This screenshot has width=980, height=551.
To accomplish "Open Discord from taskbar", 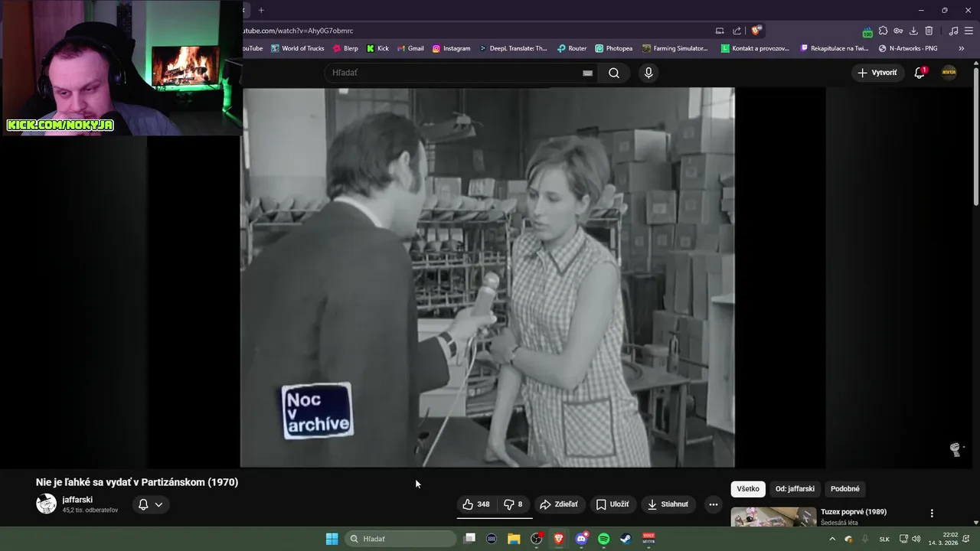I will click(x=581, y=539).
